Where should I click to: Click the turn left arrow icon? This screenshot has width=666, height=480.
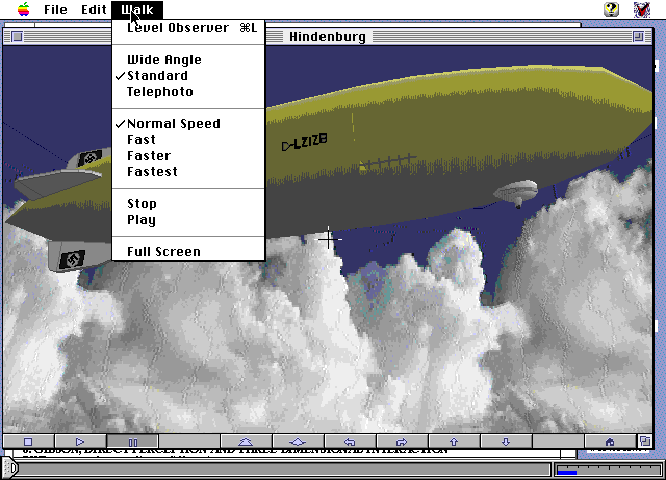[349, 441]
